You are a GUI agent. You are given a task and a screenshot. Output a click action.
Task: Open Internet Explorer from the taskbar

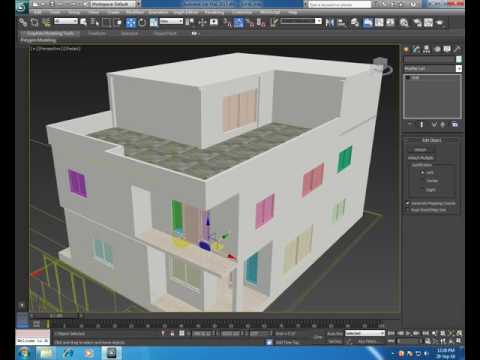[68, 353]
